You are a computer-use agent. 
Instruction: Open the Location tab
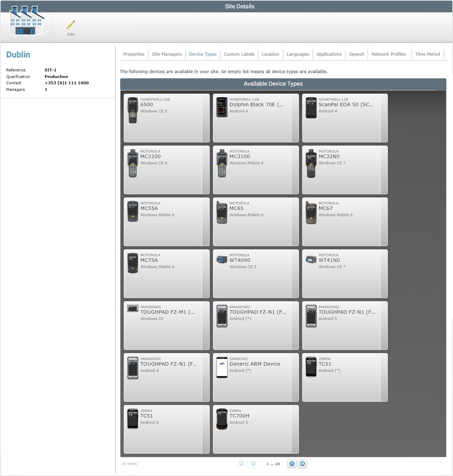(270, 54)
